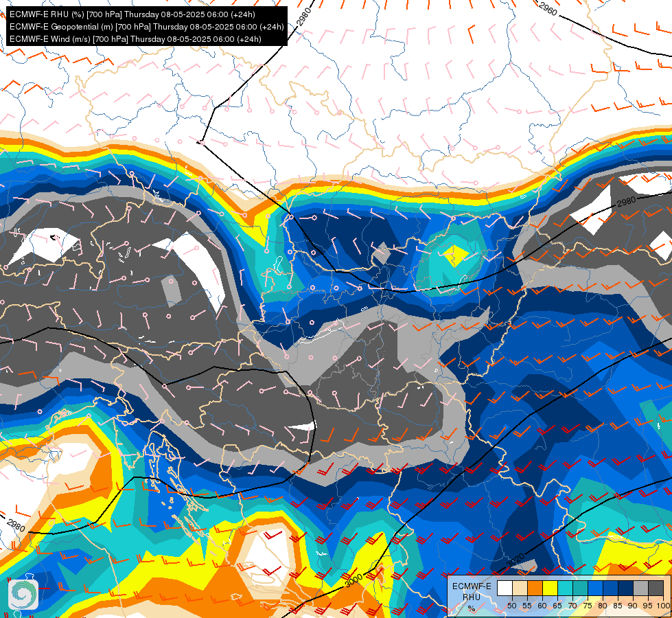672x618 pixels.
Task: Click the legend tick label 80
Action: pos(603,606)
